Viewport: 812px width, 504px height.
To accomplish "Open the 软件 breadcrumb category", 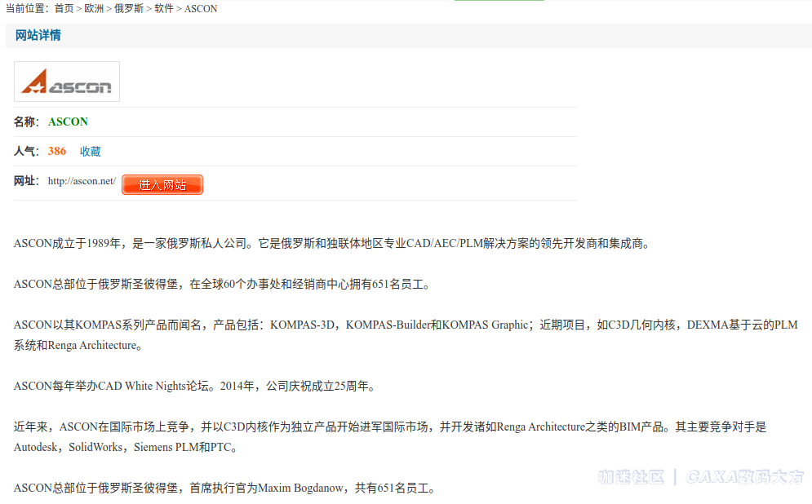I will pos(164,8).
